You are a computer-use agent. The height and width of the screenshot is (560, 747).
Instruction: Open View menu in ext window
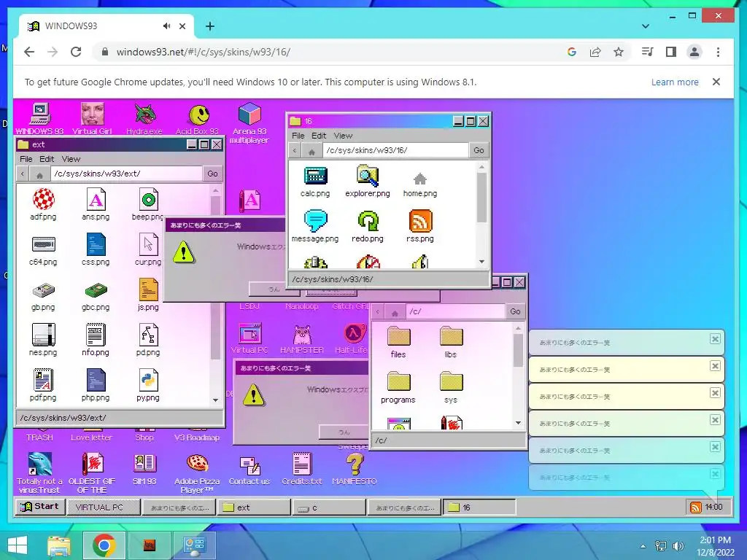click(71, 159)
